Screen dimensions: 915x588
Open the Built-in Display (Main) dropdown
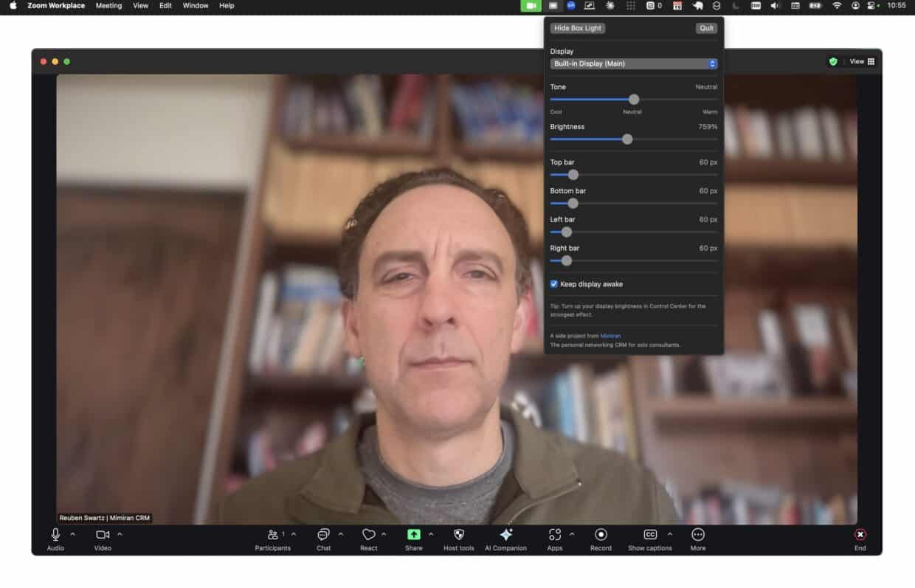click(633, 64)
